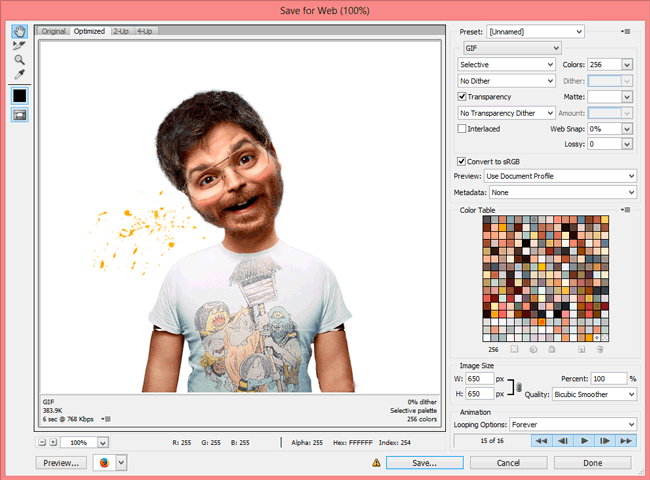The image size is (650, 480).
Task: Open the Lossy dropdown arrow
Action: click(627, 144)
